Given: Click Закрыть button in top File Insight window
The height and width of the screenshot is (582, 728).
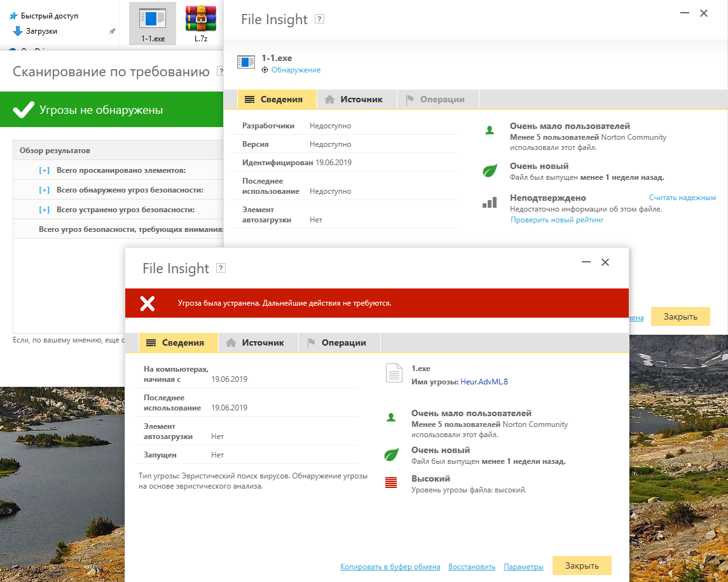Looking at the screenshot, I should 680,316.
